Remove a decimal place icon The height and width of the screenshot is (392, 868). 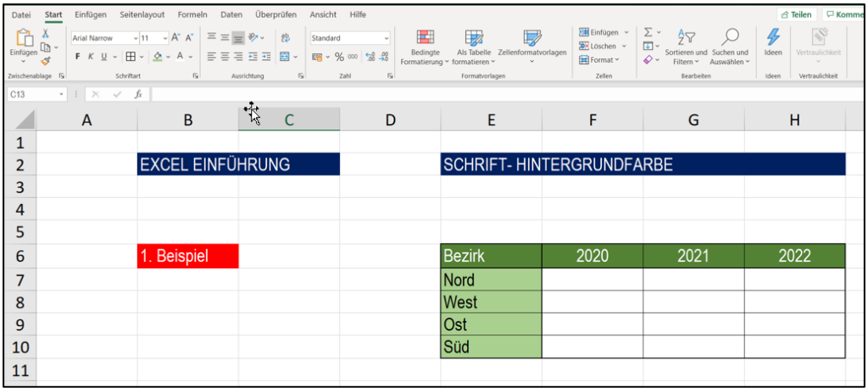pos(384,57)
